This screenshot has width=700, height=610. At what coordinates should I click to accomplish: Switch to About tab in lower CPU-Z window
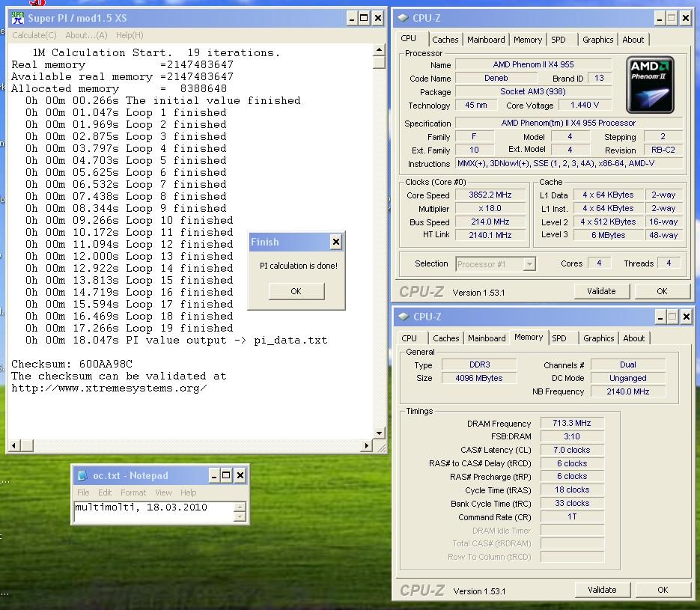634,338
